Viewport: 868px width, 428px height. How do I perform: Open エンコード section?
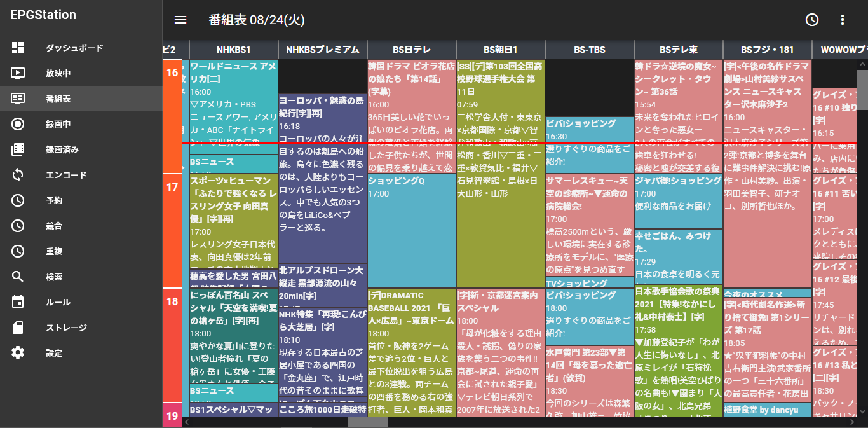pos(81,175)
